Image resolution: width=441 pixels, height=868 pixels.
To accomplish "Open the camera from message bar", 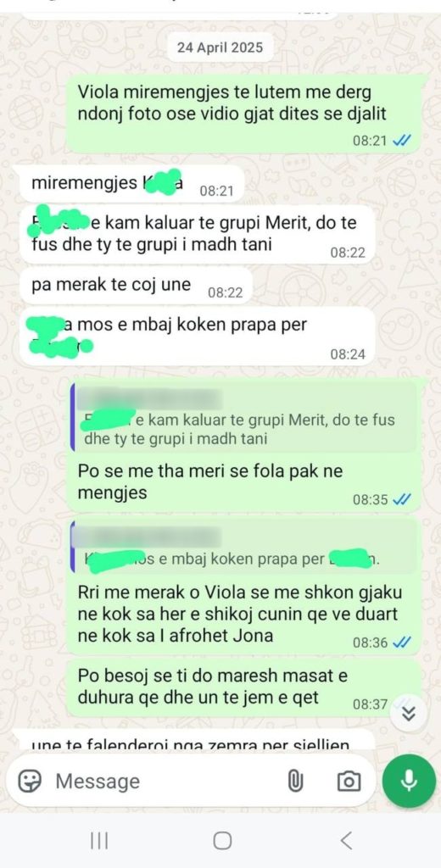I will click(x=349, y=781).
